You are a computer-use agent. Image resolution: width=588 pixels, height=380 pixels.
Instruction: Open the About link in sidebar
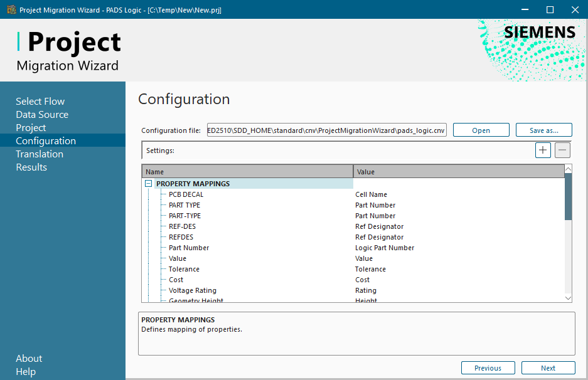[x=29, y=358]
